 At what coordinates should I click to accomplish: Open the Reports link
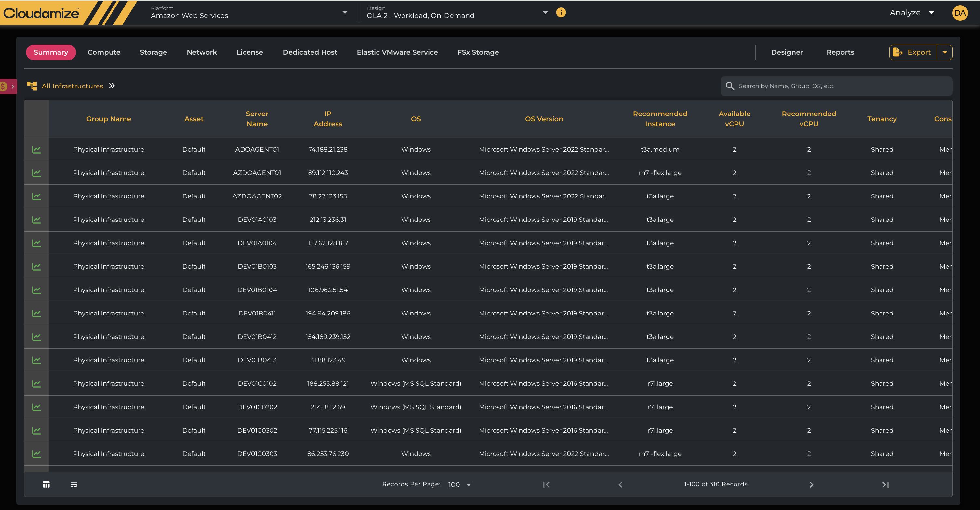(x=840, y=52)
